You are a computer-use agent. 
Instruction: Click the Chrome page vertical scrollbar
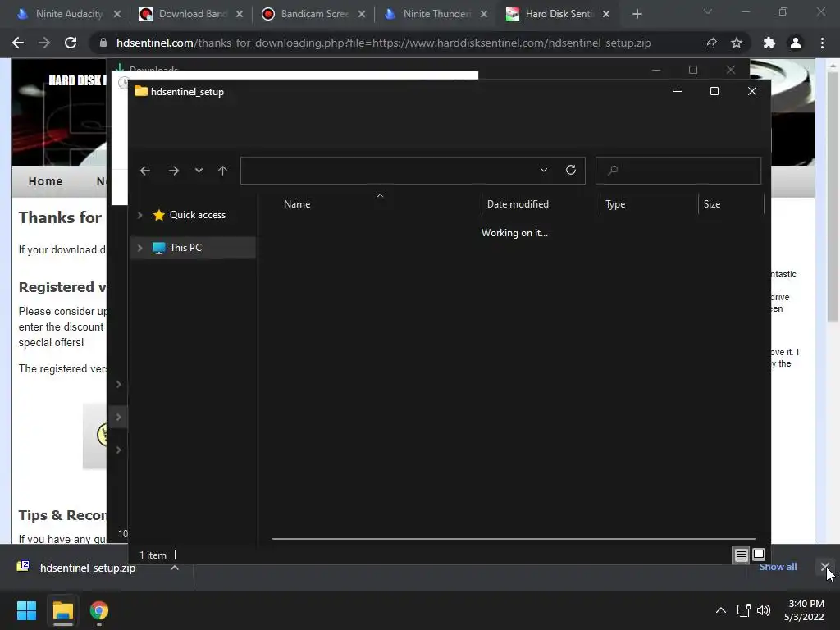click(833, 195)
